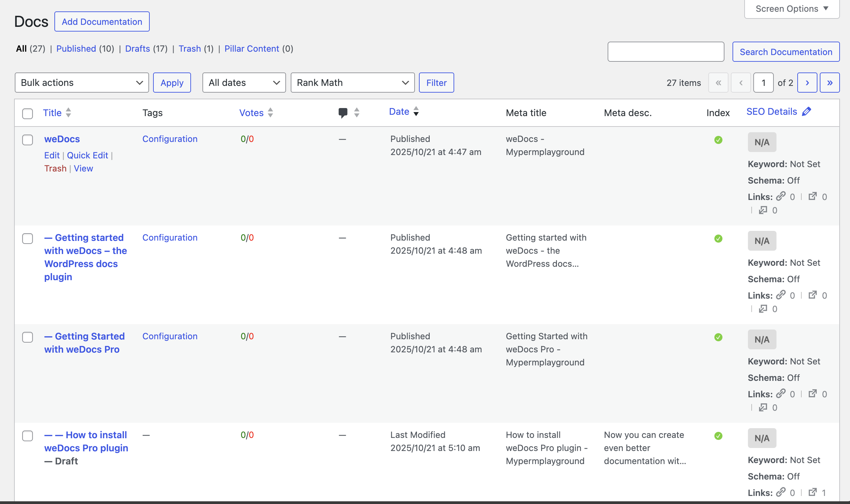Go to next page with the right arrow

pyautogui.click(x=807, y=83)
